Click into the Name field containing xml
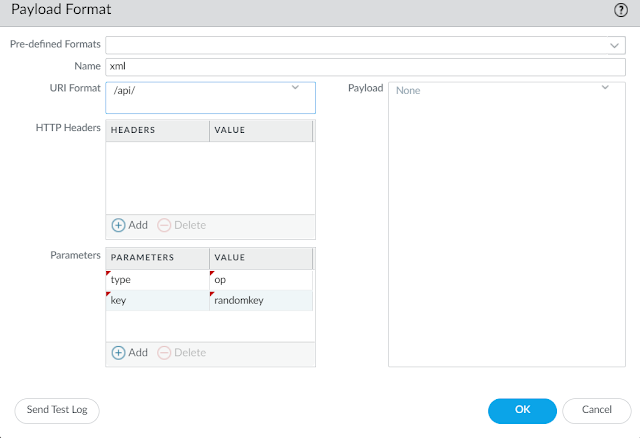The height and width of the screenshot is (438, 640). pyautogui.click(x=365, y=67)
